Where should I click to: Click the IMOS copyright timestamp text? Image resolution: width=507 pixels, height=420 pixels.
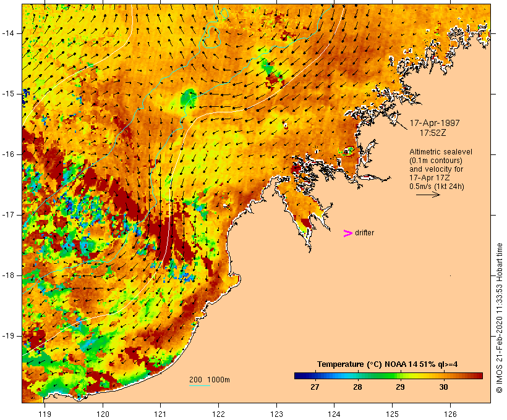click(499, 318)
